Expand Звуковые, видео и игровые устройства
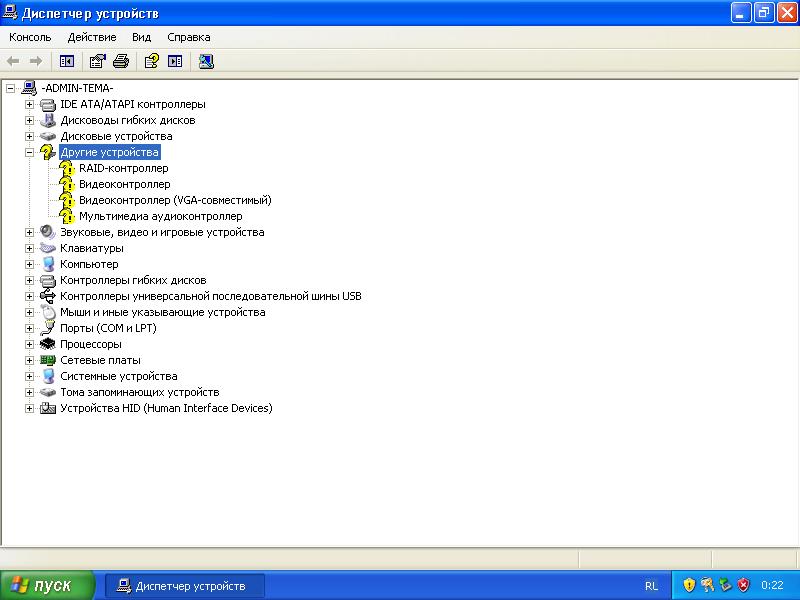The width and height of the screenshot is (800, 600). tap(30, 232)
